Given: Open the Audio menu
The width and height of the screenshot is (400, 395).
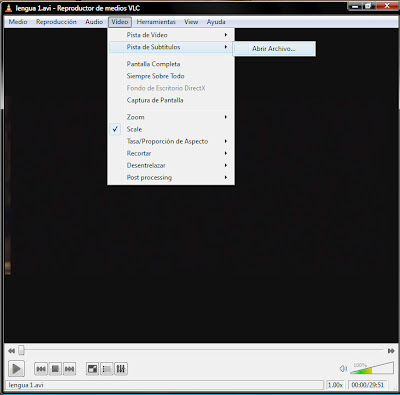Looking at the screenshot, I should click(x=94, y=22).
